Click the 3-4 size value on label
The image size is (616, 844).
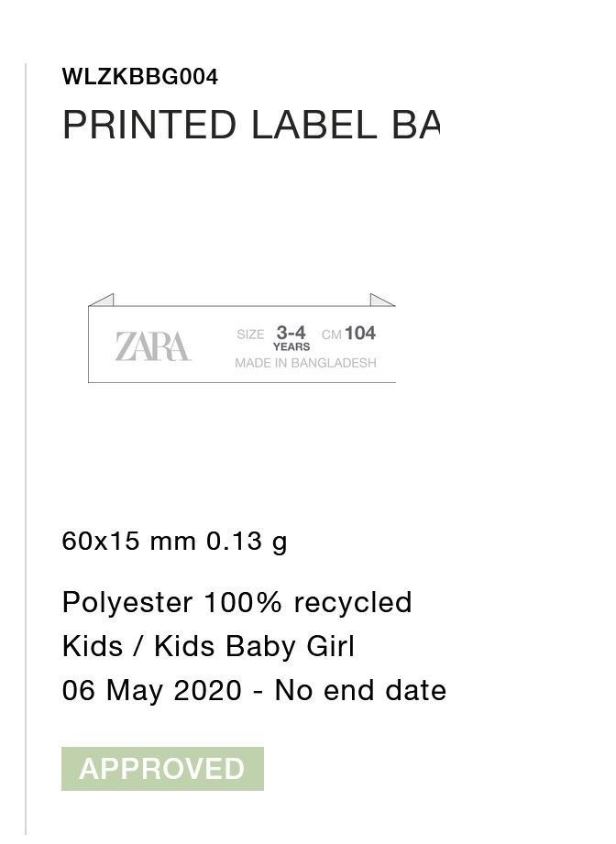(x=291, y=333)
